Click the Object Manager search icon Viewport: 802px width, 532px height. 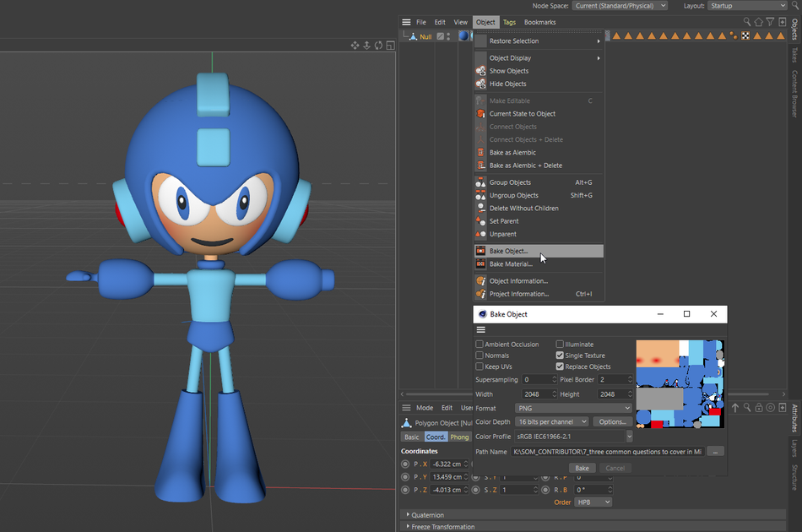(x=747, y=22)
